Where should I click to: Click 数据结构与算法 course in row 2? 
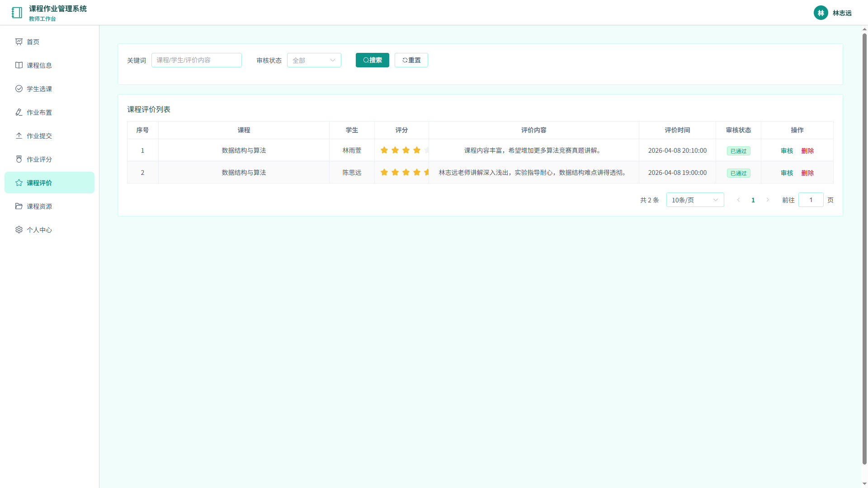coord(244,173)
